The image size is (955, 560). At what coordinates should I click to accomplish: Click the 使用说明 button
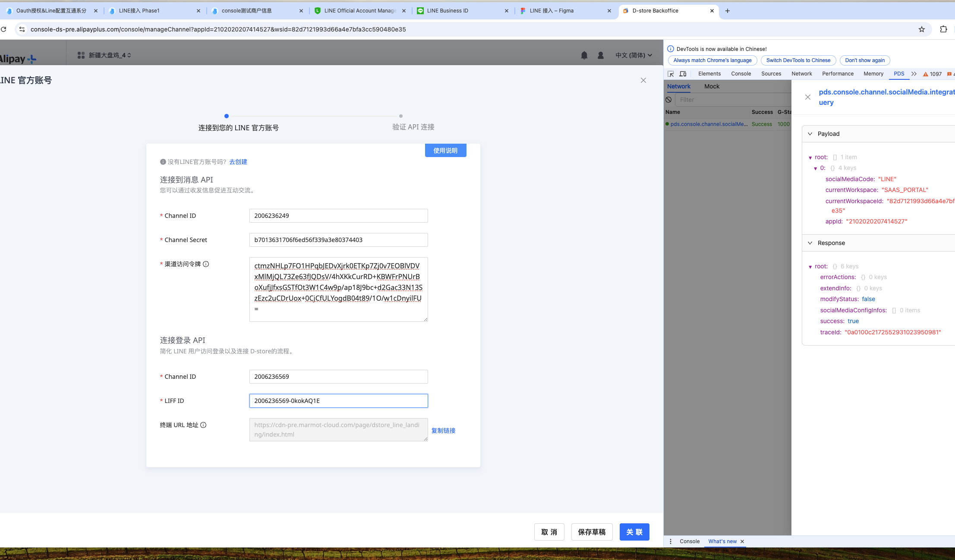(445, 151)
